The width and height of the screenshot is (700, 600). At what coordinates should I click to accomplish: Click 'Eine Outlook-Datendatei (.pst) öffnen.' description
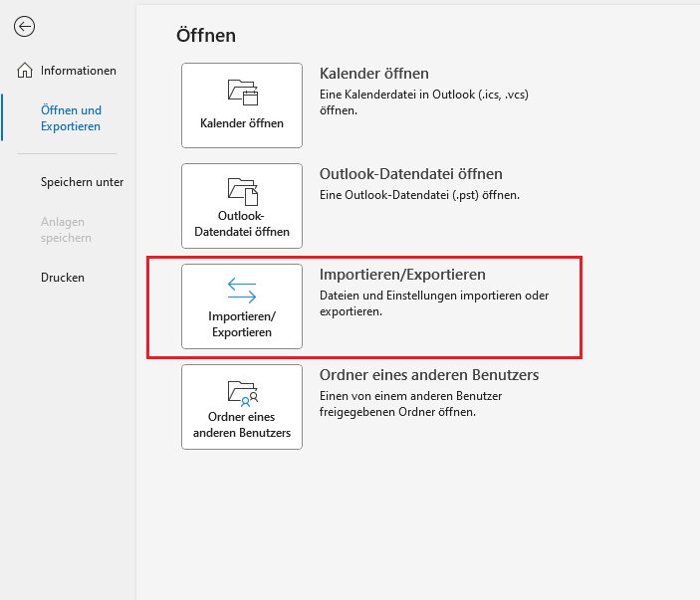coord(419,195)
